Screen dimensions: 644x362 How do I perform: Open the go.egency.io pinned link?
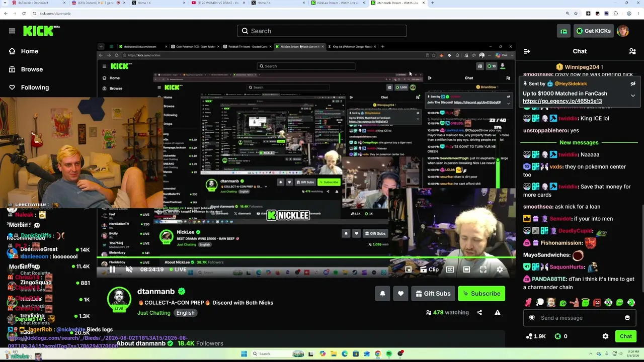click(x=562, y=101)
